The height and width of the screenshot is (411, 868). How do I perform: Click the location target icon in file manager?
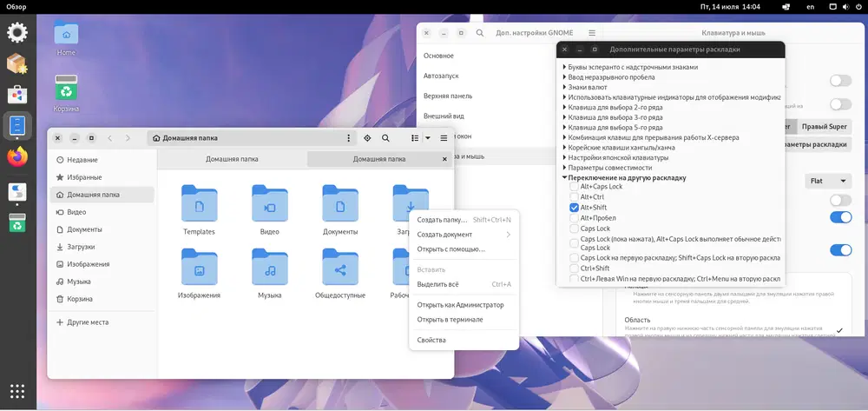[367, 138]
